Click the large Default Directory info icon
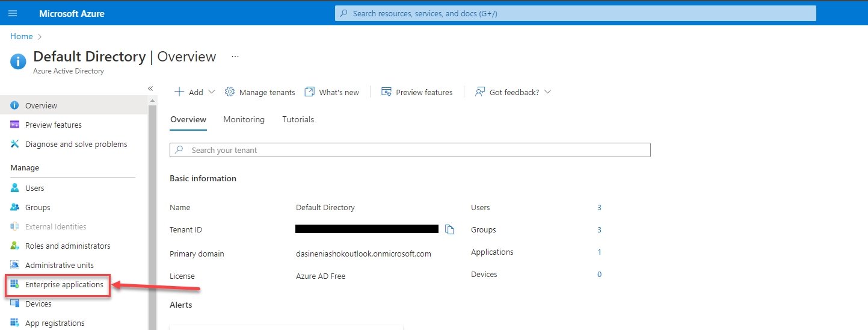The width and height of the screenshot is (868, 330). (x=19, y=61)
